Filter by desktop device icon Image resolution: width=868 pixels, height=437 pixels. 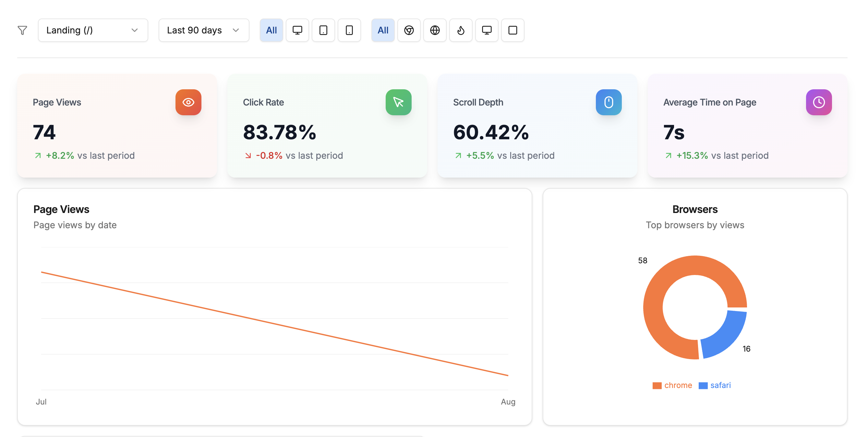297,30
